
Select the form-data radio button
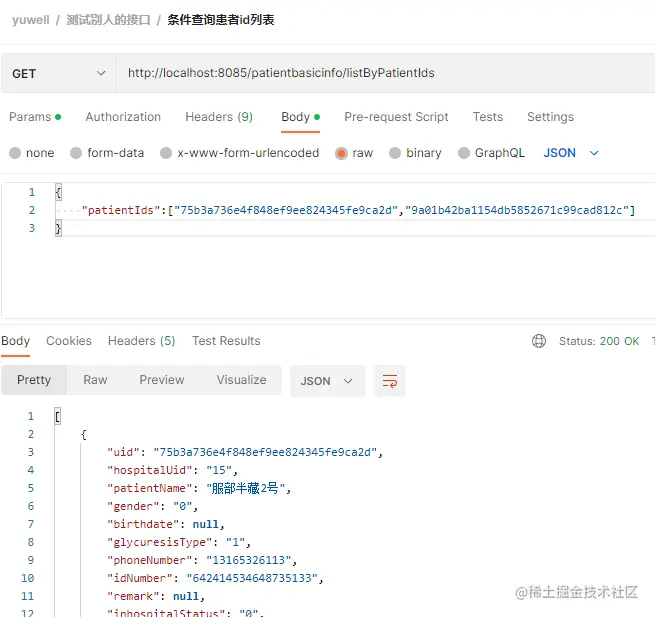point(76,153)
